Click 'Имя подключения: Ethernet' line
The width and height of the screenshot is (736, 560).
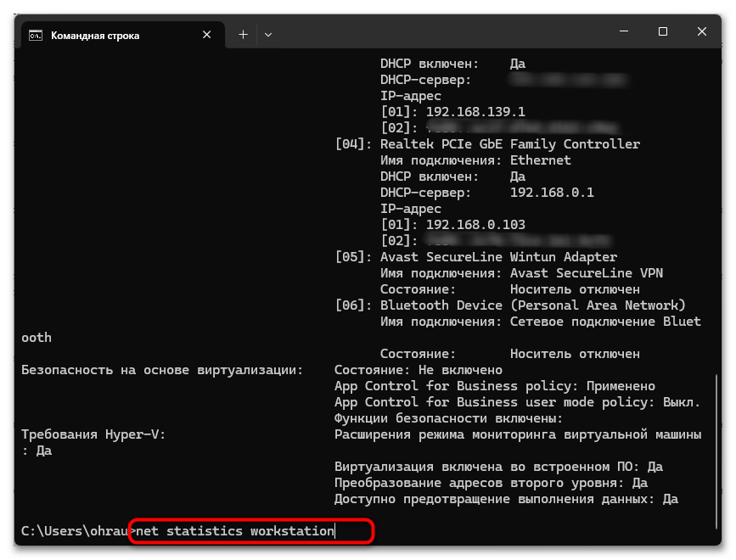click(x=475, y=160)
